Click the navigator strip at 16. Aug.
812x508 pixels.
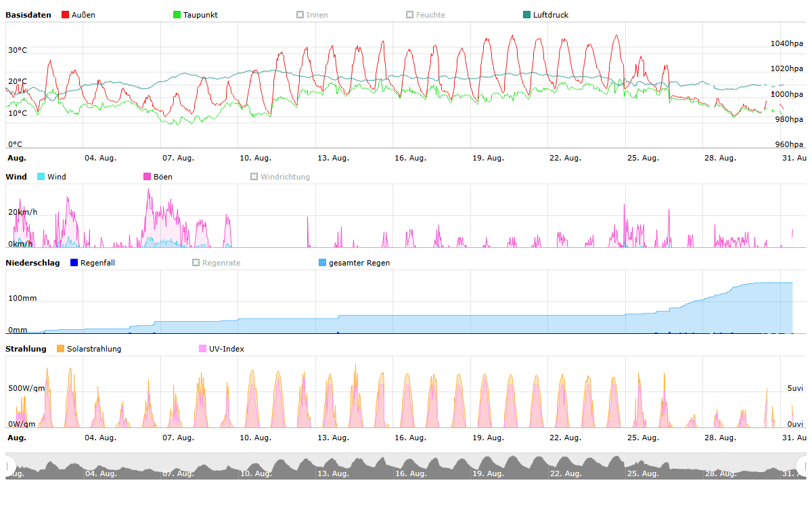click(410, 466)
